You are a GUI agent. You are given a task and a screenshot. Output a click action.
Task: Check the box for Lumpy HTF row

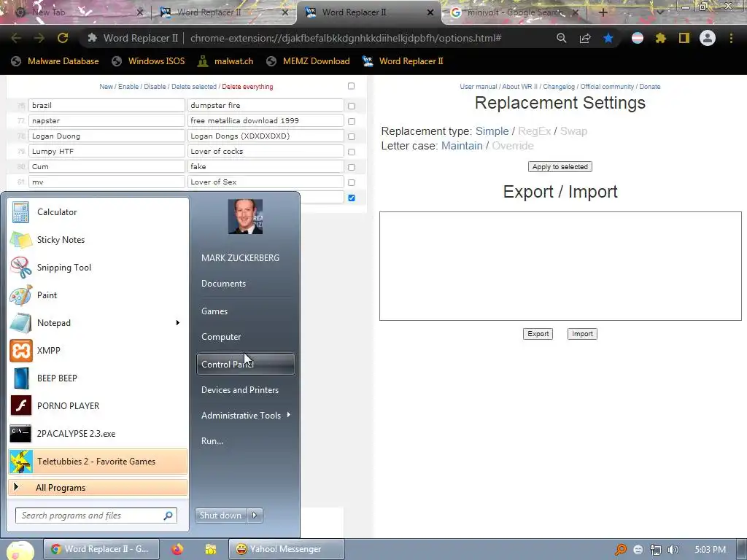click(351, 152)
